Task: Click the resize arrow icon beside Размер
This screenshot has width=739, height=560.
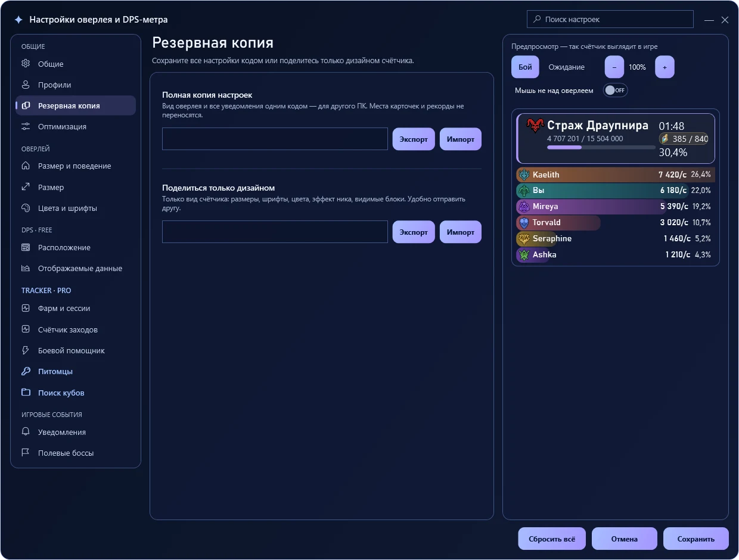Action: click(x=26, y=187)
